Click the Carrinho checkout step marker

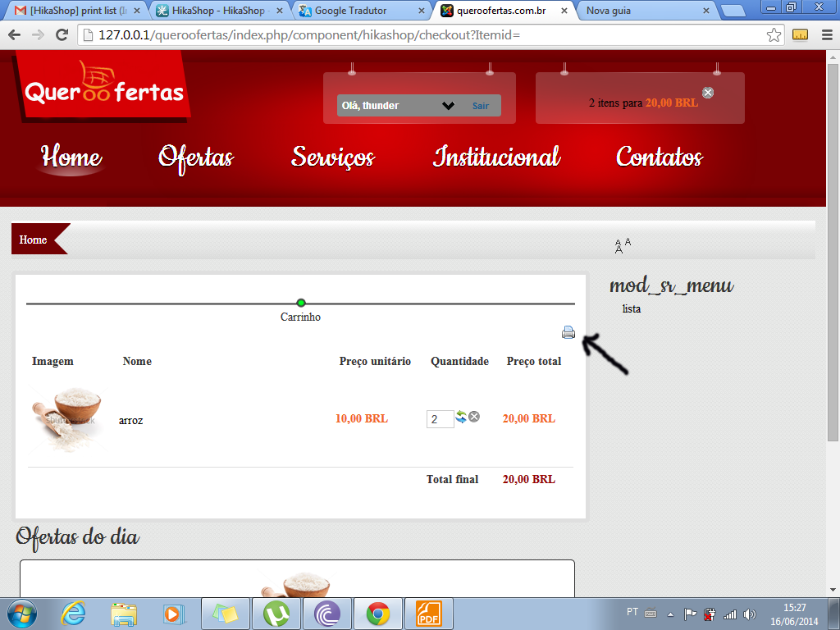pyautogui.click(x=300, y=304)
